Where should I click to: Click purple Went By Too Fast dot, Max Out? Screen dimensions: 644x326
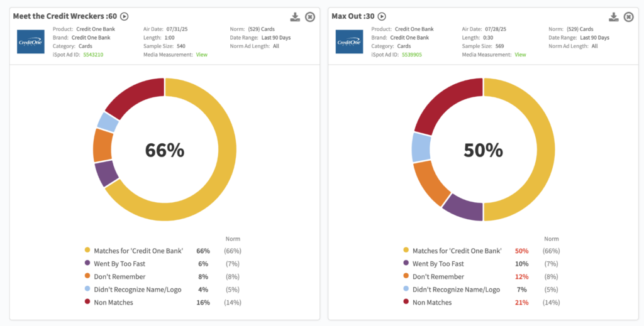(x=406, y=263)
